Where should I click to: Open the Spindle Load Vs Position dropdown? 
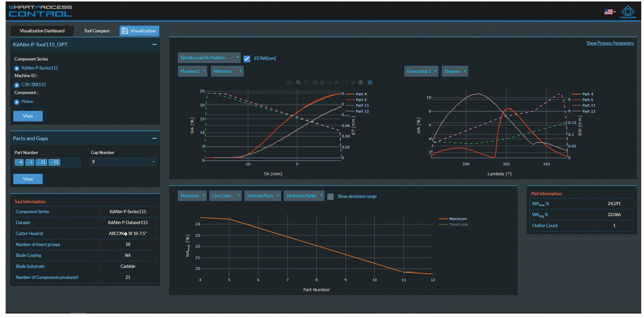(x=210, y=58)
